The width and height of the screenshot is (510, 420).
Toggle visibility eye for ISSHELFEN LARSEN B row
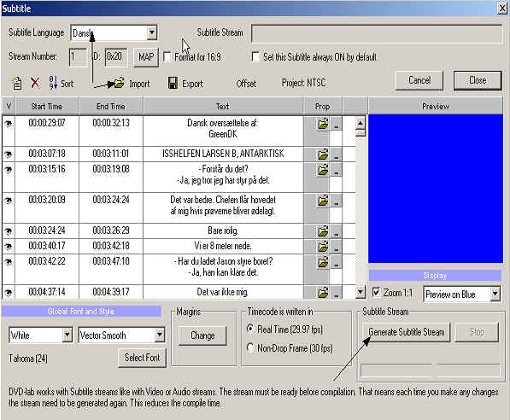tap(9, 155)
